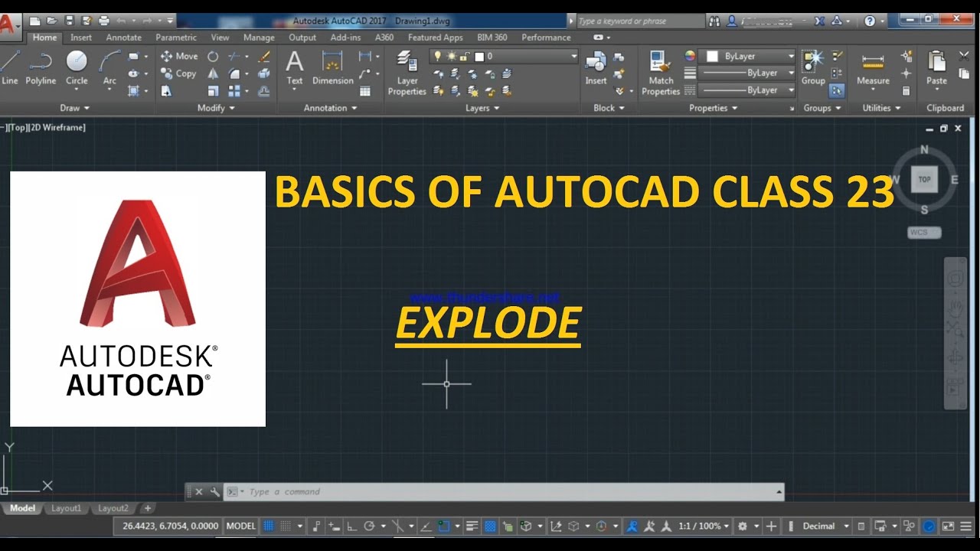This screenshot has width=980, height=551.
Task: Expand the Annotation panel
Action: coord(331,108)
